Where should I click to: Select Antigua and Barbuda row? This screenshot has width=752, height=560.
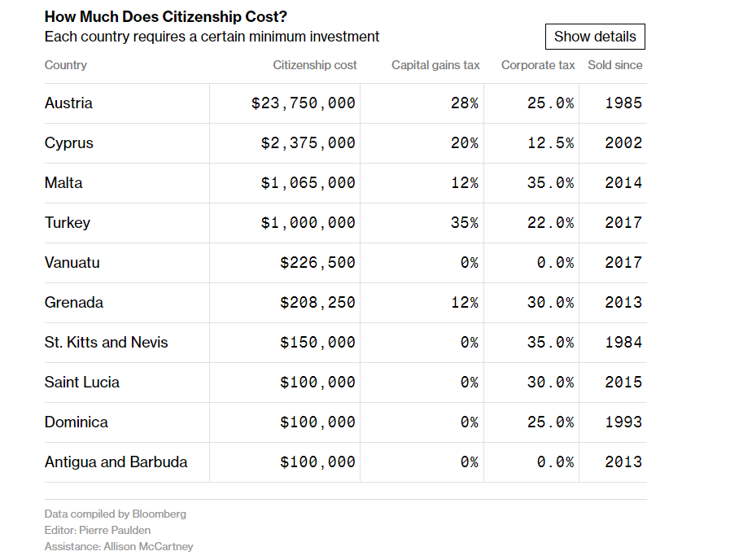click(116, 462)
